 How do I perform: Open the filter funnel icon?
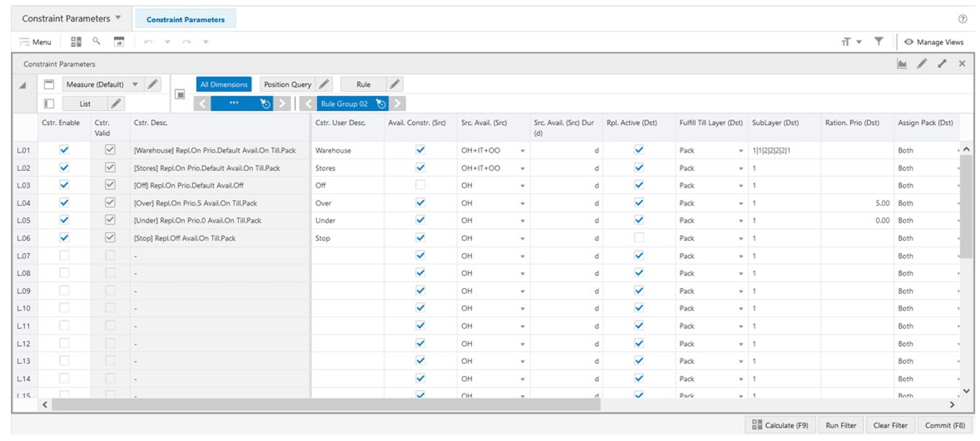coord(879,42)
